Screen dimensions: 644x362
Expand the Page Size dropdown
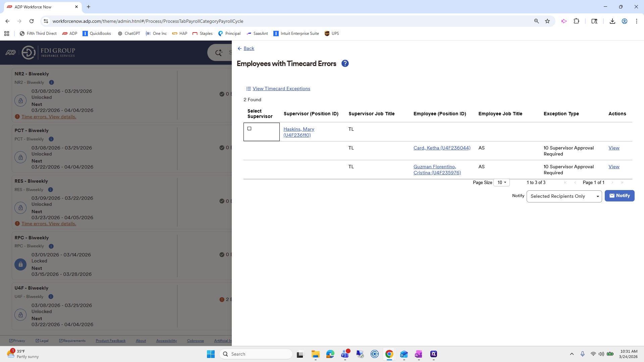501,182
